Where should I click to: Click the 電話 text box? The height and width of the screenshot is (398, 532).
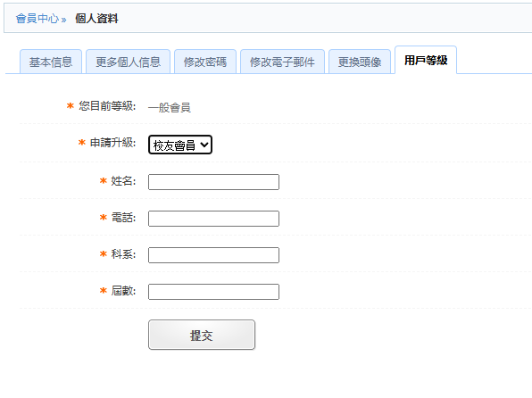213,219
